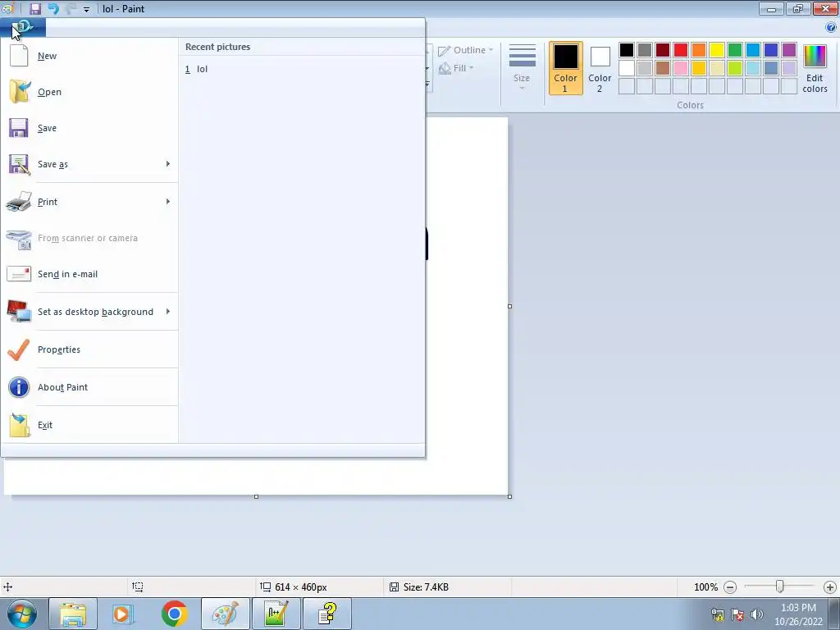Pick the black color swatch
840x630 pixels.
626,50
